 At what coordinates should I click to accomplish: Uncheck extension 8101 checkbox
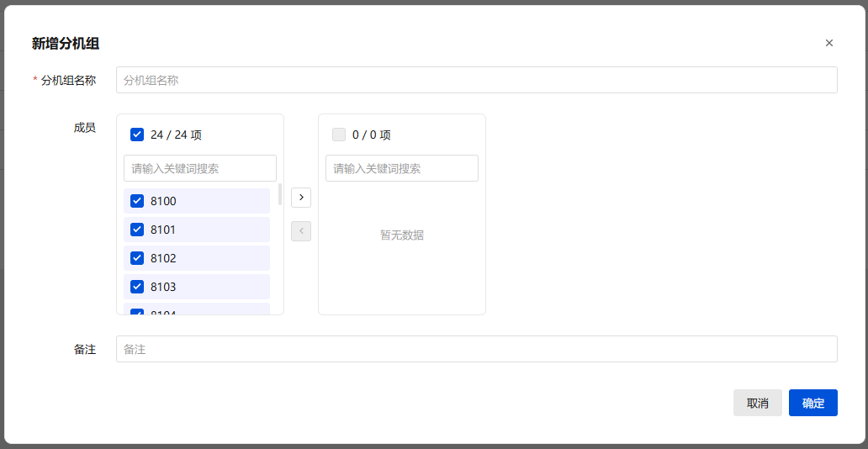point(137,230)
